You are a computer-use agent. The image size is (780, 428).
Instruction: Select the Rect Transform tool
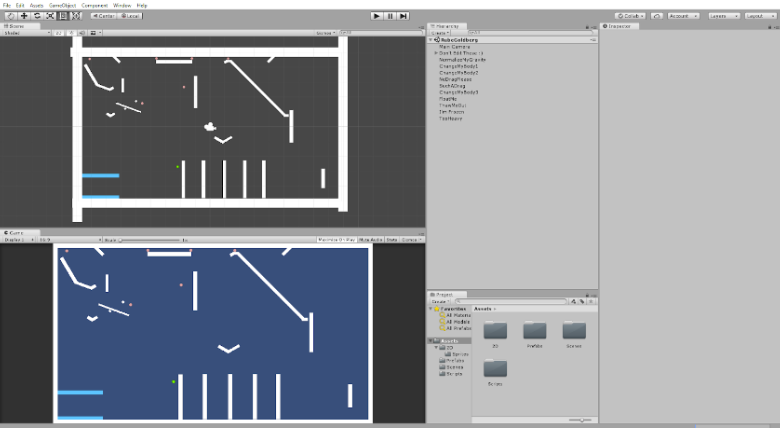point(63,16)
